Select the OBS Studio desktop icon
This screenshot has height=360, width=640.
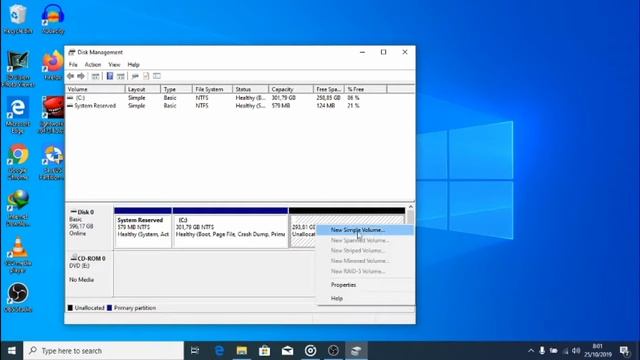pyautogui.click(x=18, y=298)
